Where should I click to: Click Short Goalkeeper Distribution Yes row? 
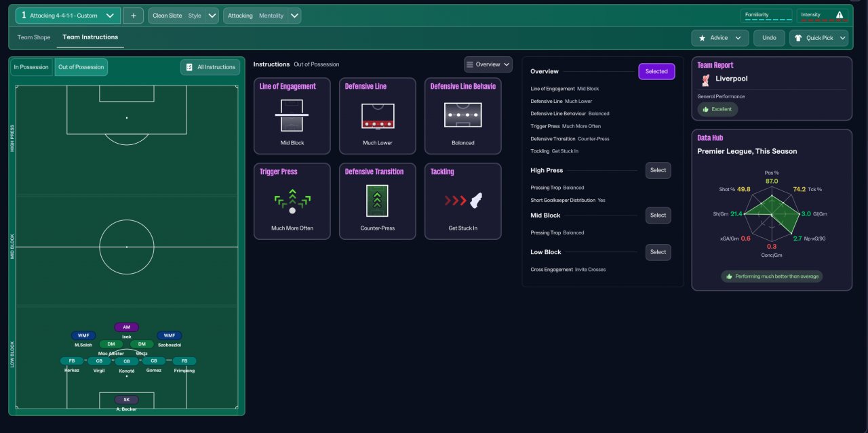point(568,201)
